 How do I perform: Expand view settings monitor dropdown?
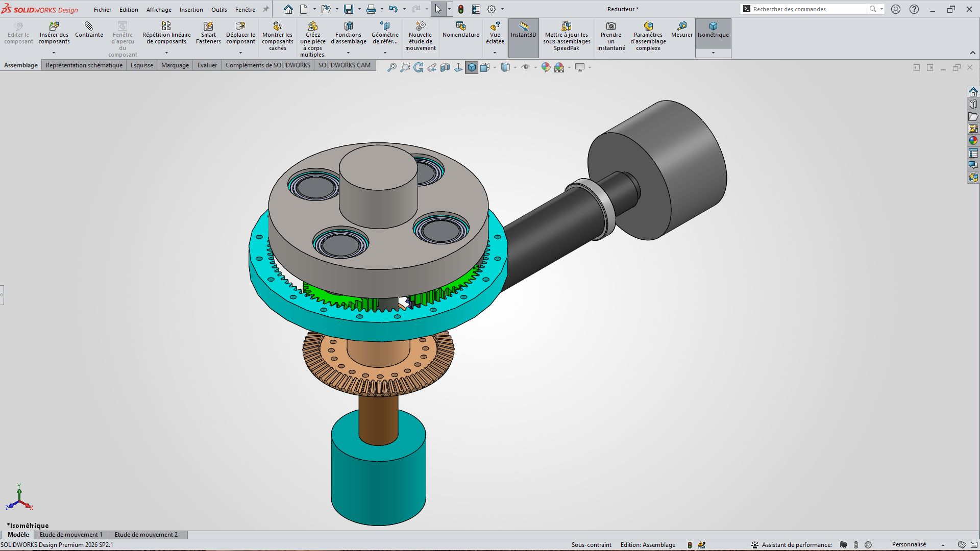[x=590, y=67]
